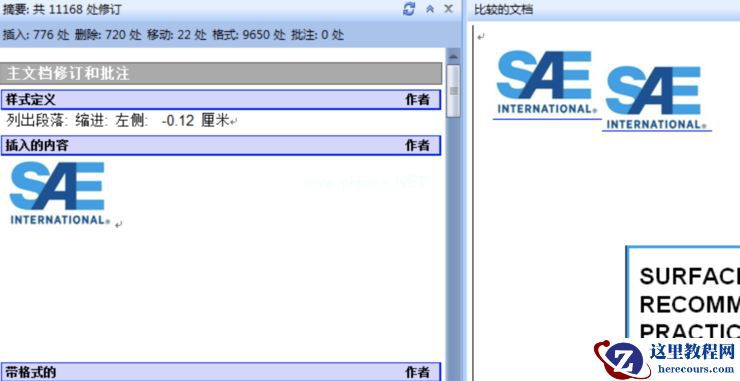Select the 带格式的 revision entry

click(221, 372)
